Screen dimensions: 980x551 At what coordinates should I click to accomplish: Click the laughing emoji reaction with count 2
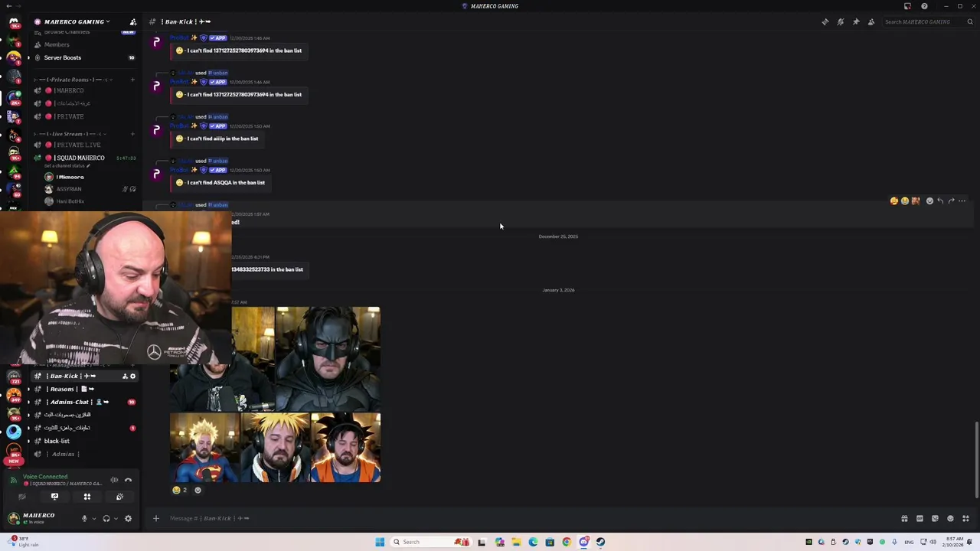(x=180, y=490)
